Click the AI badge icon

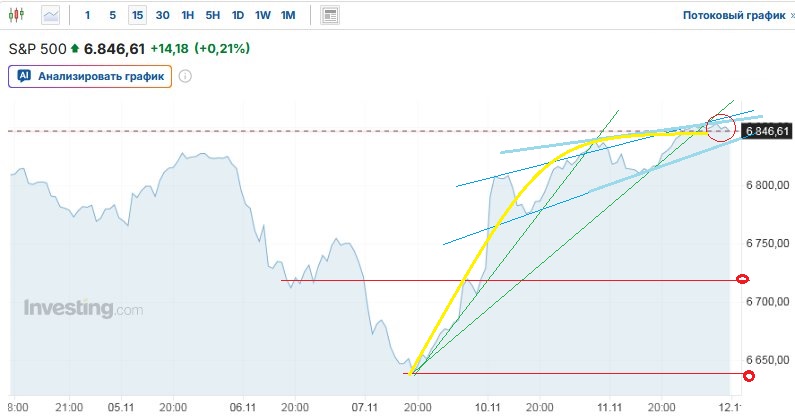click(x=24, y=76)
